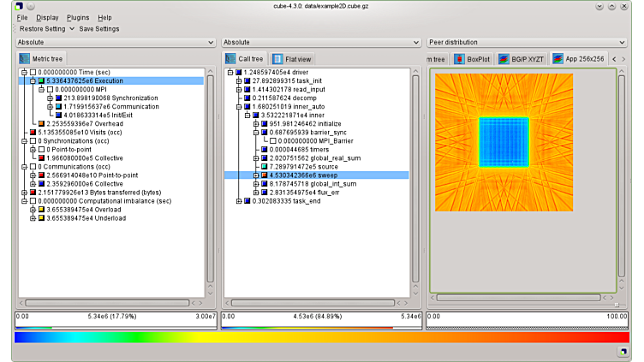644x362 pixels.
Task: Click the green color box beside Execution
Action: click(41, 81)
